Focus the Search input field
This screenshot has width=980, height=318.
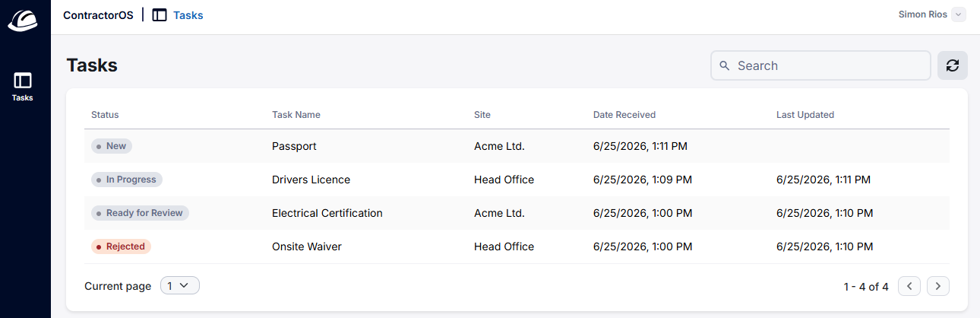click(820, 65)
